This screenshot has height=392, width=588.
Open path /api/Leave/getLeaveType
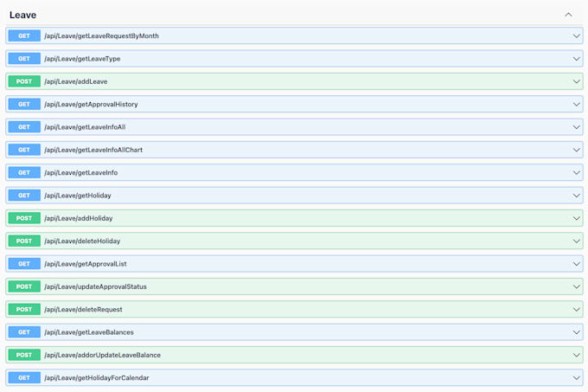[x=82, y=59]
